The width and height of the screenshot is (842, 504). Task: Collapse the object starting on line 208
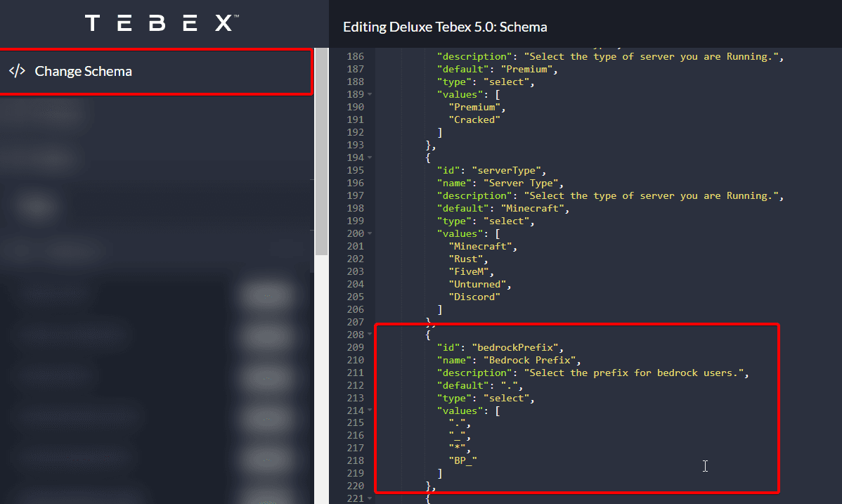click(x=370, y=335)
